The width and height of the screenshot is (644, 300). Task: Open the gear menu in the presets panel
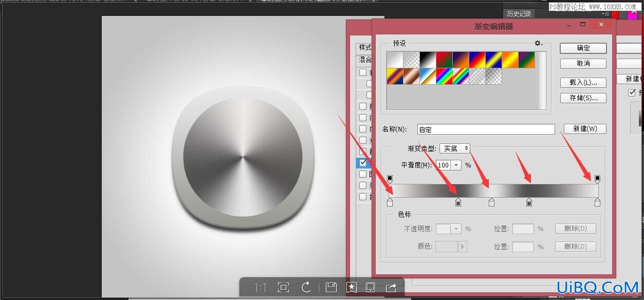click(538, 44)
